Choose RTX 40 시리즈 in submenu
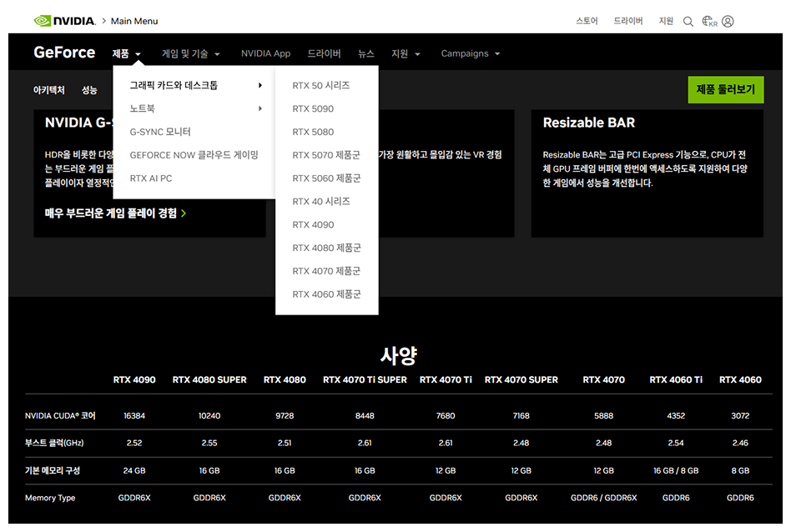The image size is (791, 532). (321, 201)
